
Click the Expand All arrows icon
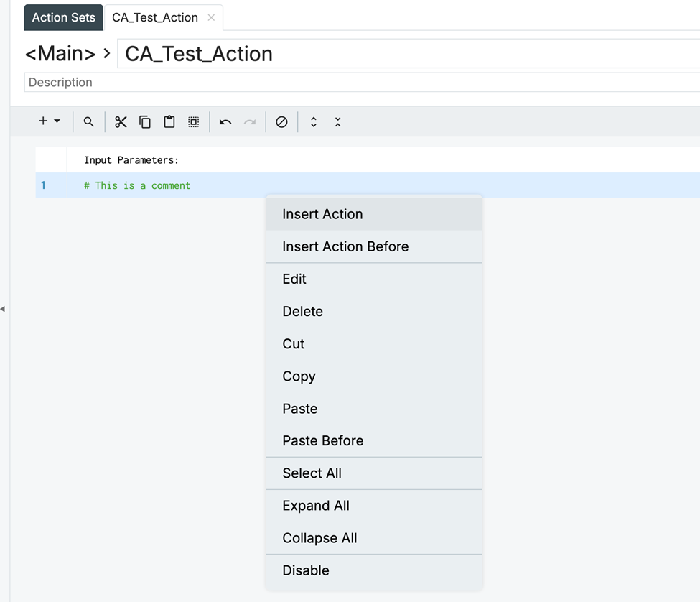pos(314,122)
